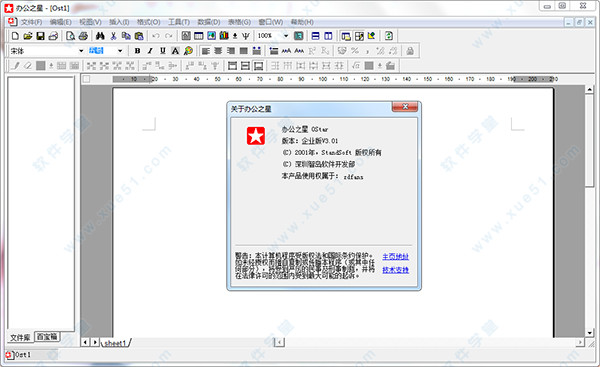
Task: Toggle align left
Action: [x=205, y=51]
